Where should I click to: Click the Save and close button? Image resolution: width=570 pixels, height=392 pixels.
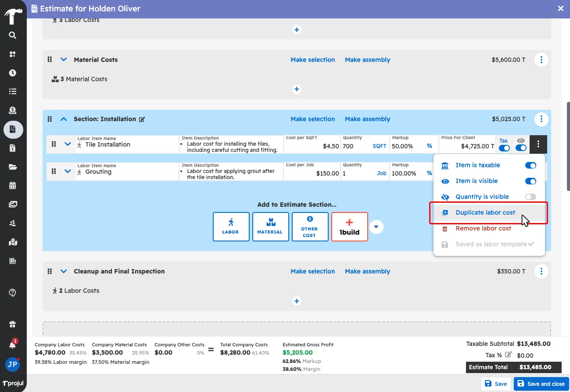[x=541, y=384]
